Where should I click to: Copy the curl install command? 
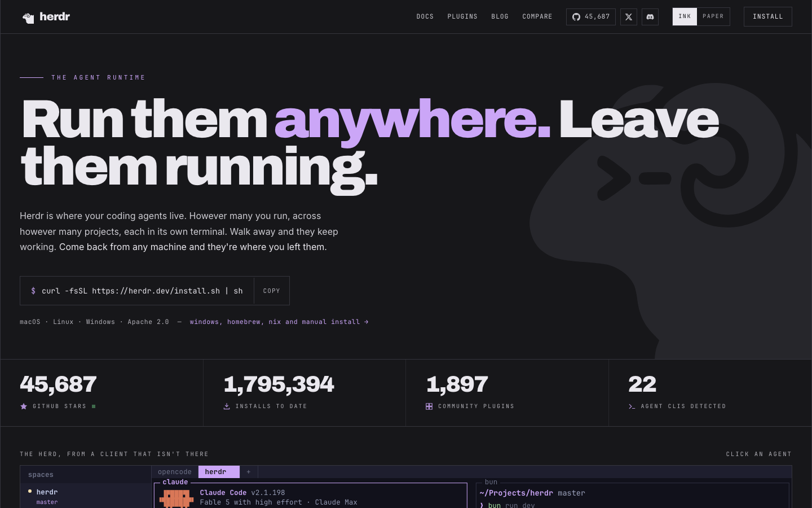click(x=272, y=291)
